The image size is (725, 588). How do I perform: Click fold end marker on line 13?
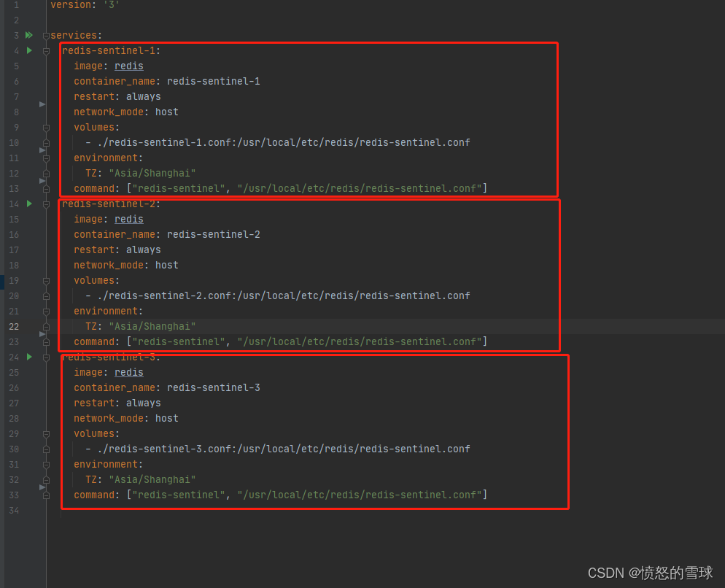pos(46,189)
